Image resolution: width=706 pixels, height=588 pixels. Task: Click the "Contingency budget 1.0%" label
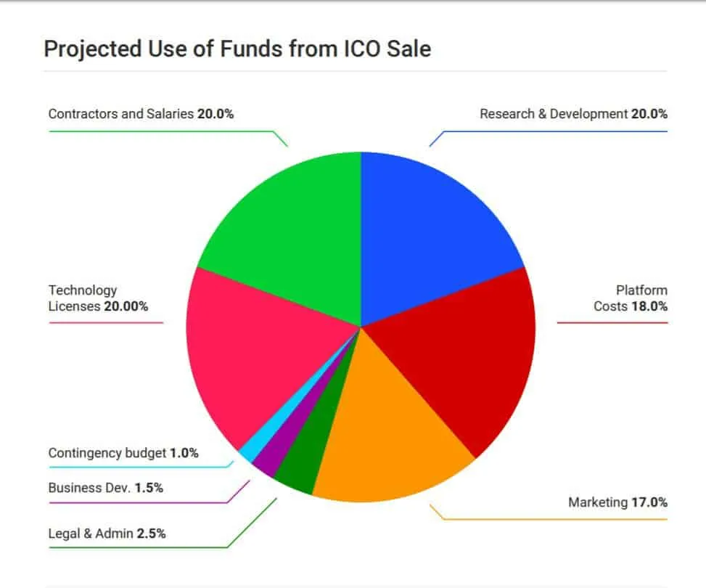pyautogui.click(x=123, y=453)
